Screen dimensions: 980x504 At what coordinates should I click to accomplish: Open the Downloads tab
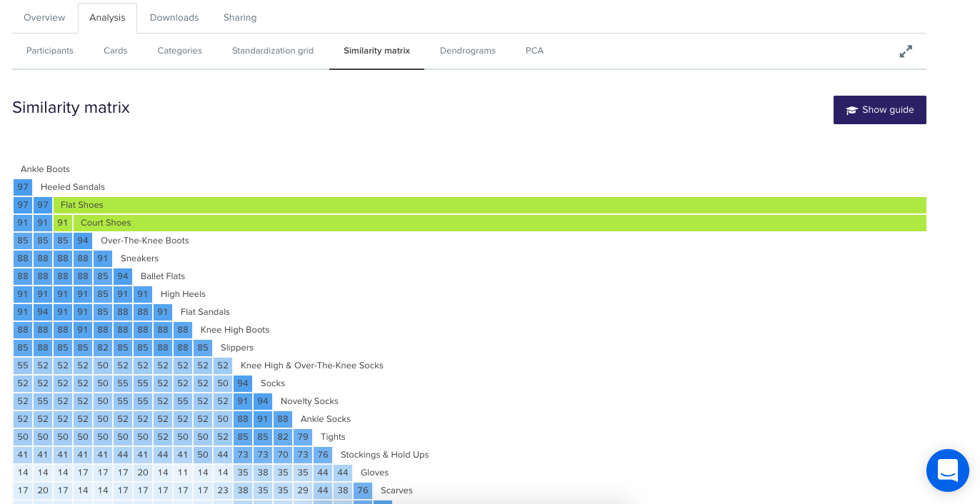tap(174, 17)
